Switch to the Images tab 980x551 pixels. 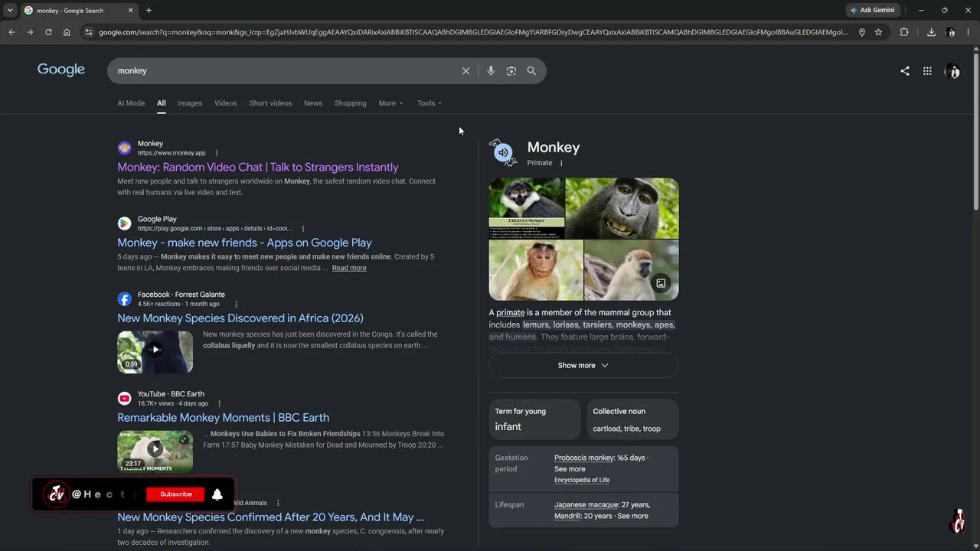(x=190, y=103)
